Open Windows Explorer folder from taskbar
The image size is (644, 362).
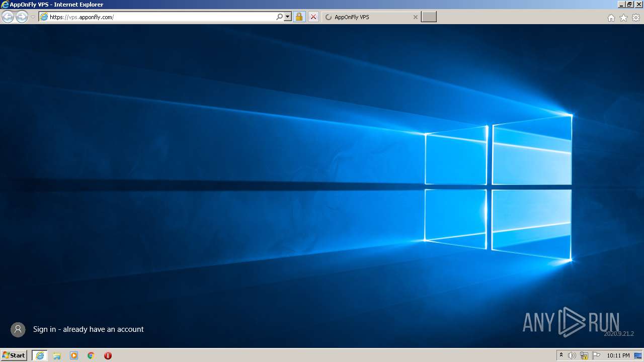coord(57,355)
